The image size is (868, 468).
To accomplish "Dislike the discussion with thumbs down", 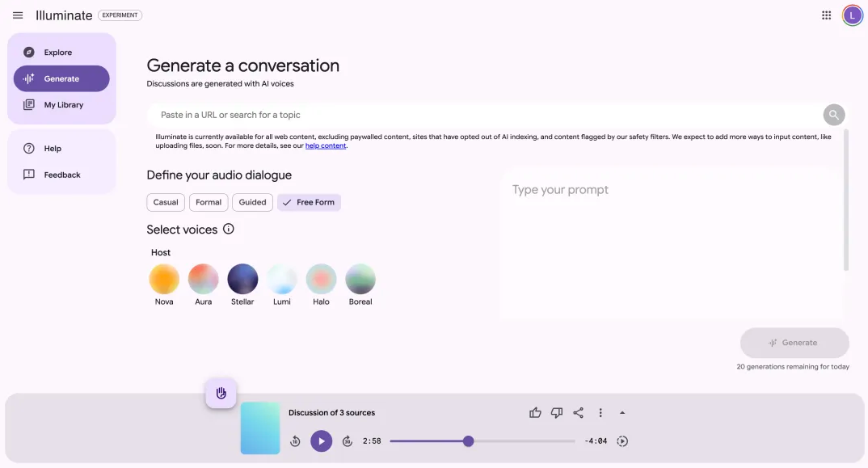I will point(556,412).
